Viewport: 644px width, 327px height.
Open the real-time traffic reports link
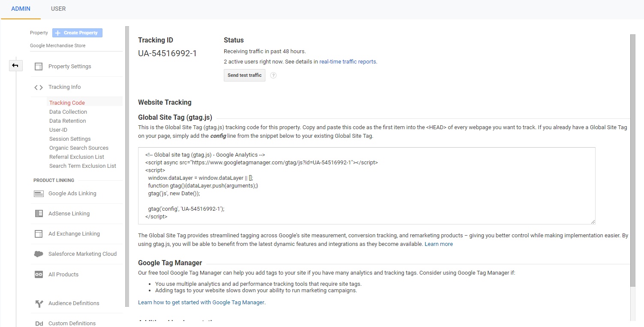348,62
